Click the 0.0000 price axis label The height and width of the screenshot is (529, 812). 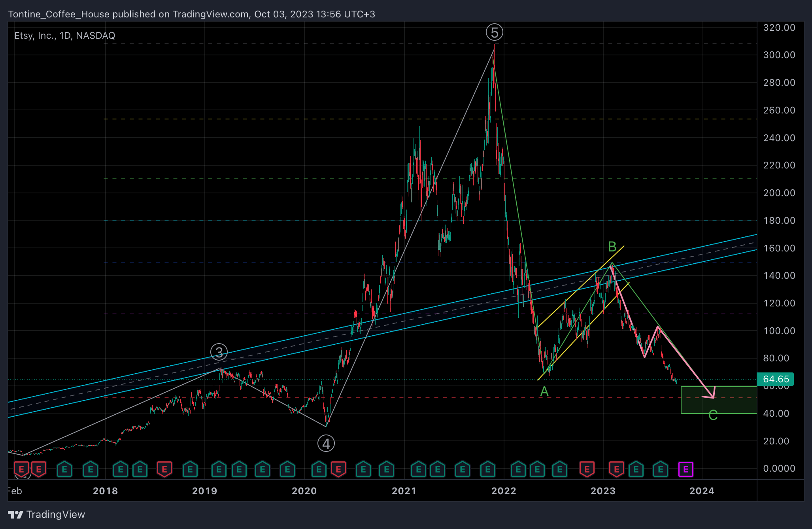point(779,469)
